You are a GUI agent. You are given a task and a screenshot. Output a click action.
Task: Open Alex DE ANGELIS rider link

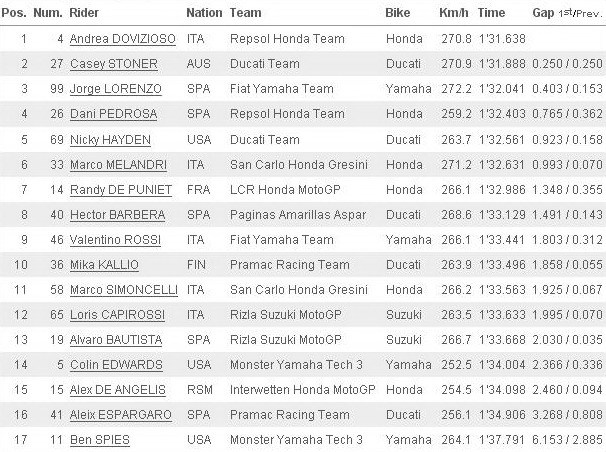(117, 390)
